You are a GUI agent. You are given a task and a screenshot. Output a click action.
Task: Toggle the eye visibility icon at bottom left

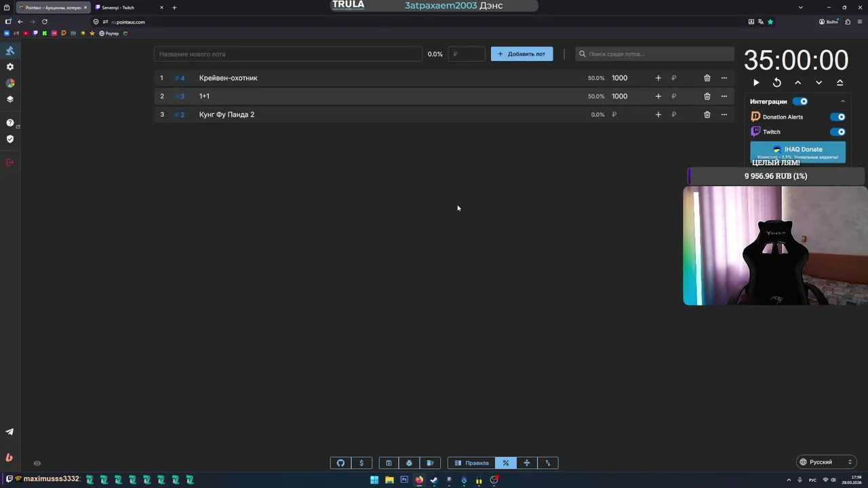37,464
